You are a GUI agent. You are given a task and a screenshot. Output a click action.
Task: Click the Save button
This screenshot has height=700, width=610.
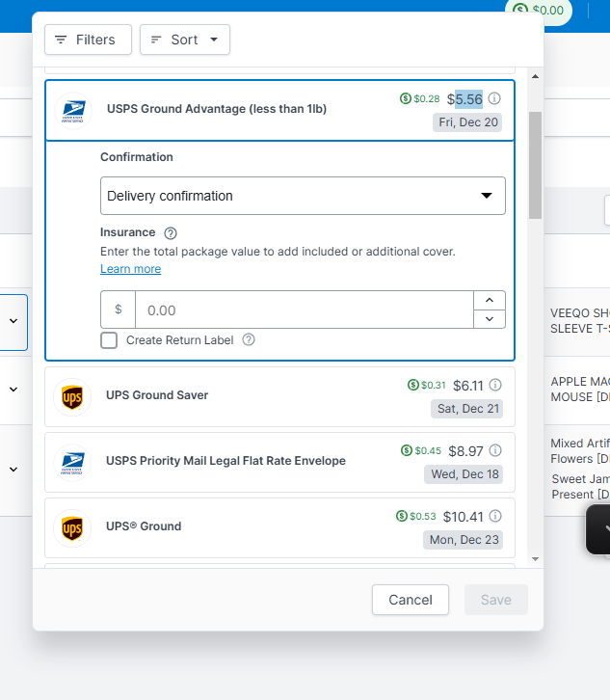495,600
